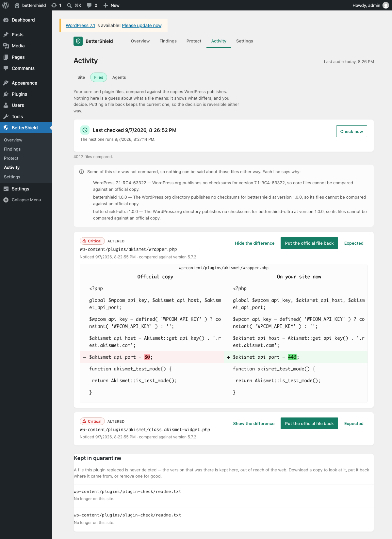The height and width of the screenshot is (539, 392).
Task: Open WordPress 7.1 release link
Action: tap(80, 25)
